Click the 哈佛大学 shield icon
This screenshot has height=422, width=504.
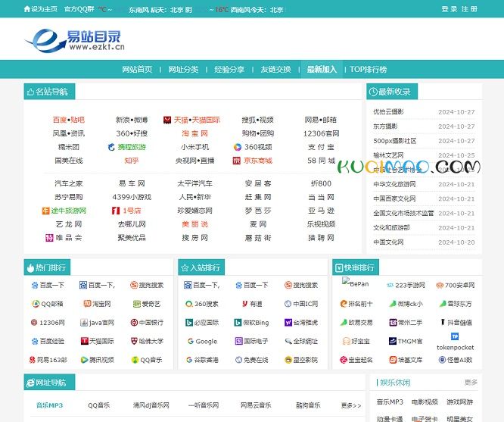134,341
